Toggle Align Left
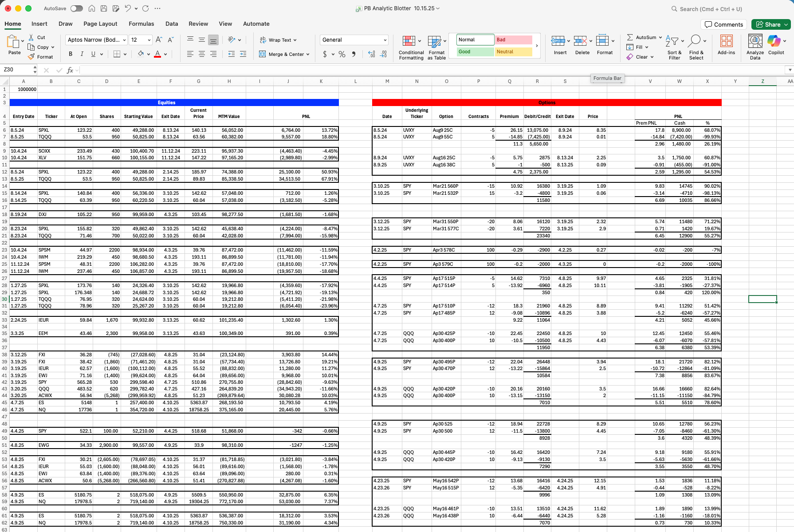The width and height of the screenshot is (794, 532). click(x=190, y=54)
